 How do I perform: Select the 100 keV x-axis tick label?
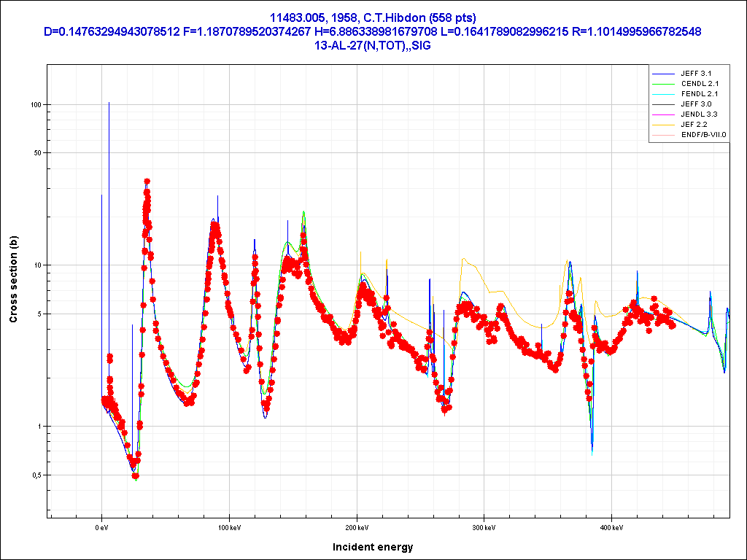click(229, 527)
